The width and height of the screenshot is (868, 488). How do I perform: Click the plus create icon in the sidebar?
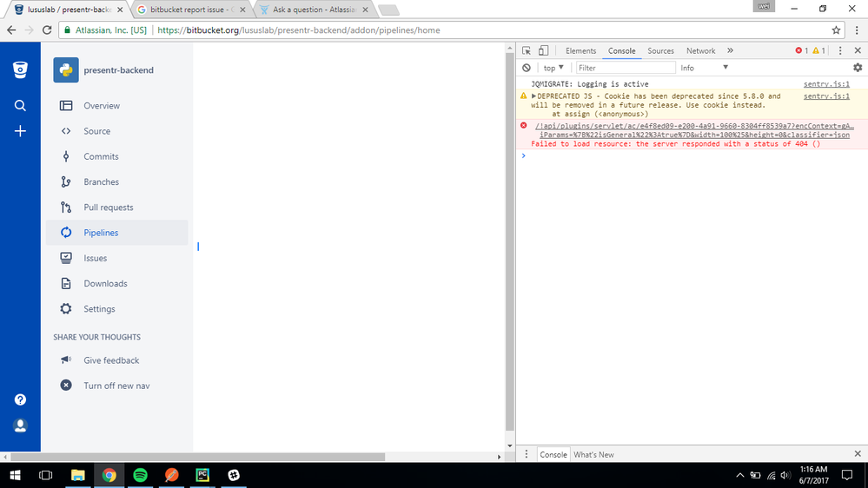click(20, 131)
